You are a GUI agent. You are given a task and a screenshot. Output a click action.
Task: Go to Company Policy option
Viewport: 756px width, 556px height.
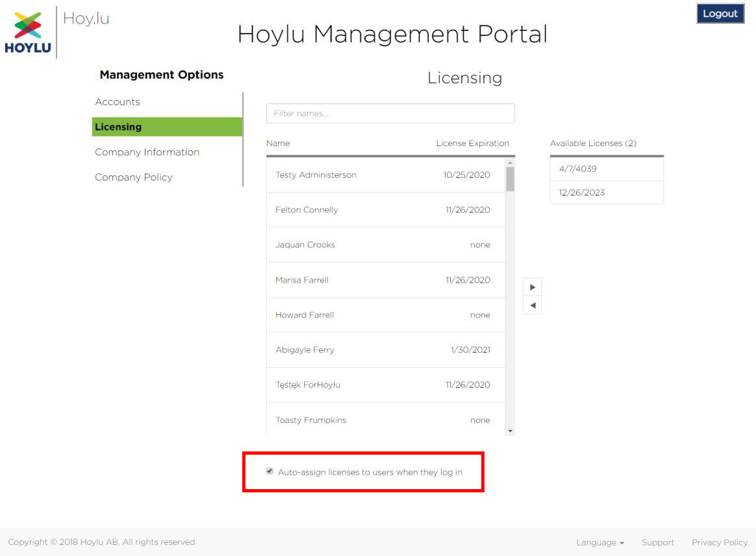(134, 177)
